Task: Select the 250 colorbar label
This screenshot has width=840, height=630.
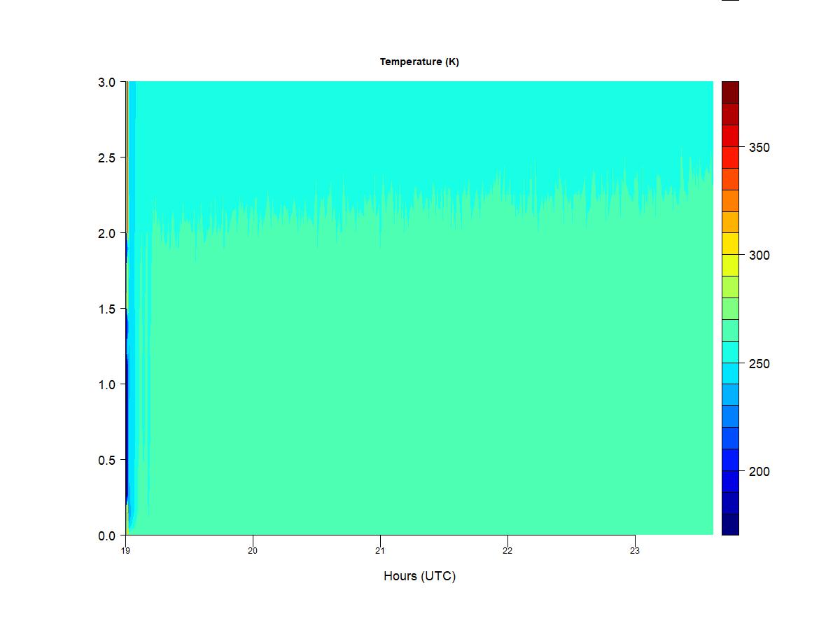Action: point(759,364)
